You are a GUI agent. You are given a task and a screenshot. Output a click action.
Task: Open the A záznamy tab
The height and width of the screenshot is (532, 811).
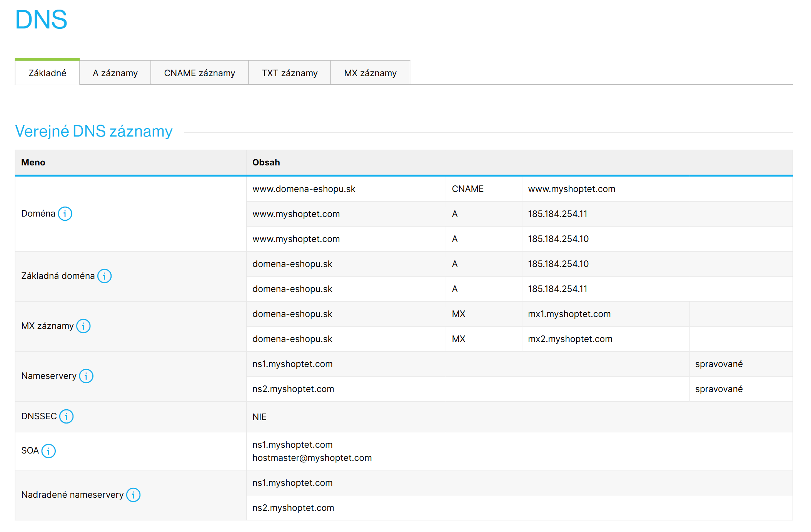click(115, 73)
